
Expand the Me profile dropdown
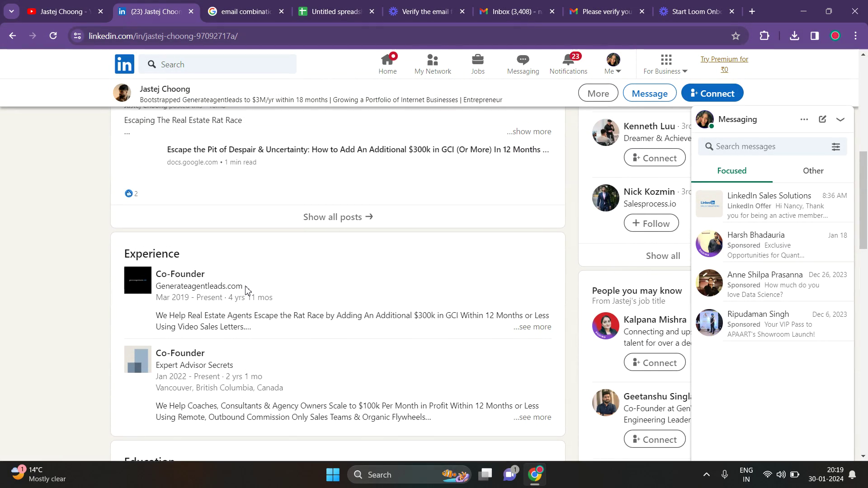[613, 64]
